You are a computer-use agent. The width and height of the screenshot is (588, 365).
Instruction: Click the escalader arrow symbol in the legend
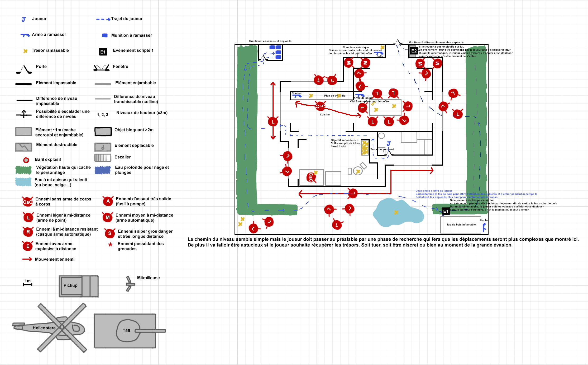tap(24, 114)
